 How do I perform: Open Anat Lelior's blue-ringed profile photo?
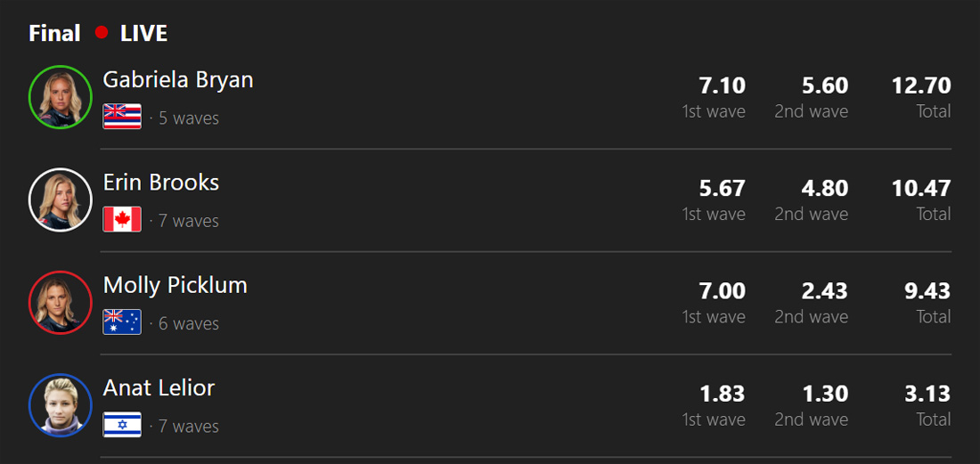coord(61,405)
